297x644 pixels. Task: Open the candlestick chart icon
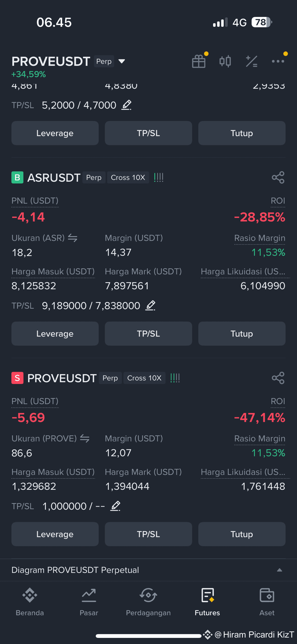click(225, 61)
